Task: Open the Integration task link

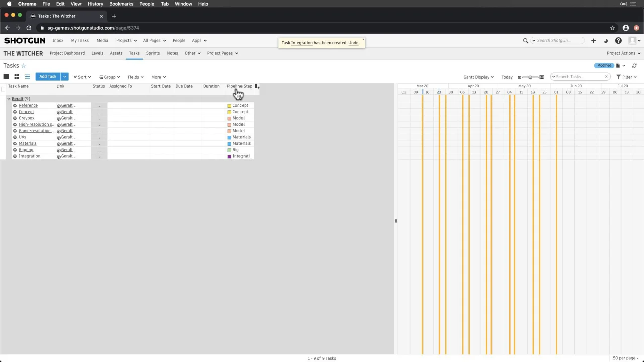Action: [x=29, y=156]
